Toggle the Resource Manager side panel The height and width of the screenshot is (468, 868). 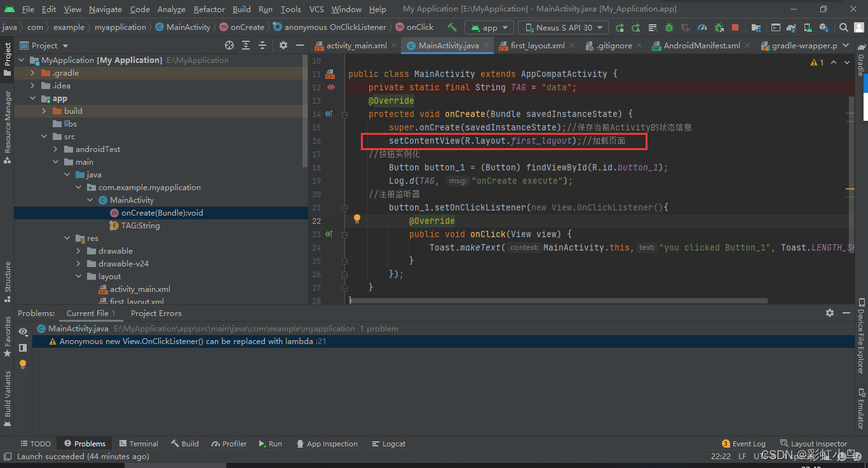7,127
